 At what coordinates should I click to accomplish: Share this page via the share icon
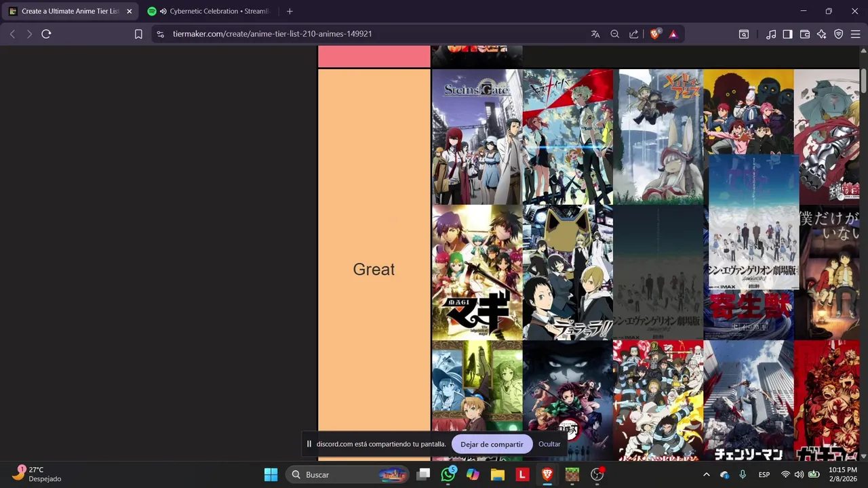[633, 34]
